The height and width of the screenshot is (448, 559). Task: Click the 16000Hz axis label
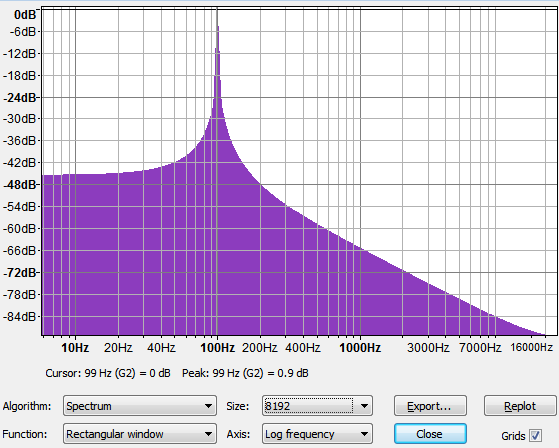pos(532,347)
